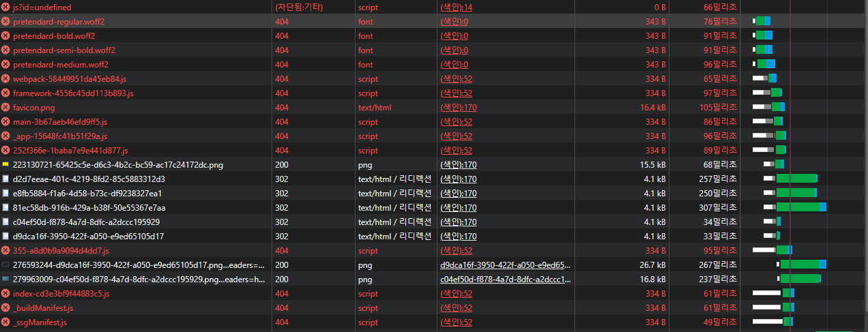Select the framework-4556c45dd113b893.js request
Screen dimensions: 868x332
(73, 93)
